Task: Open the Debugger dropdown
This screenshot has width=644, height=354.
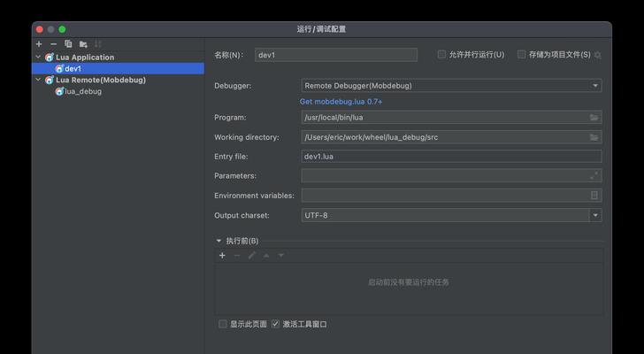Action: pyautogui.click(x=451, y=86)
